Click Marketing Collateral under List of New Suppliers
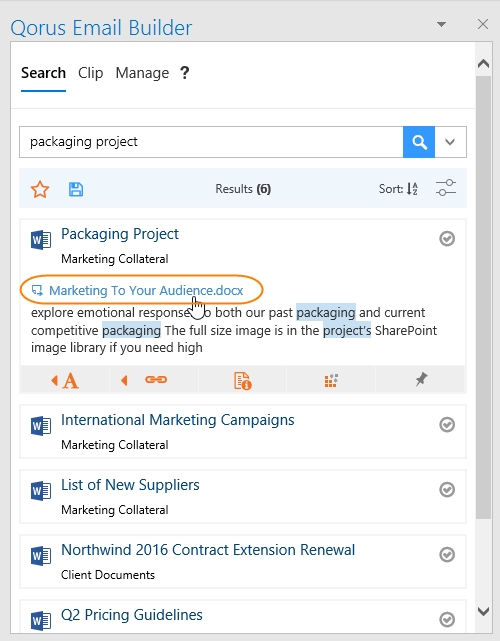Image resolution: width=500 pixels, height=641 pixels. [115, 510]
